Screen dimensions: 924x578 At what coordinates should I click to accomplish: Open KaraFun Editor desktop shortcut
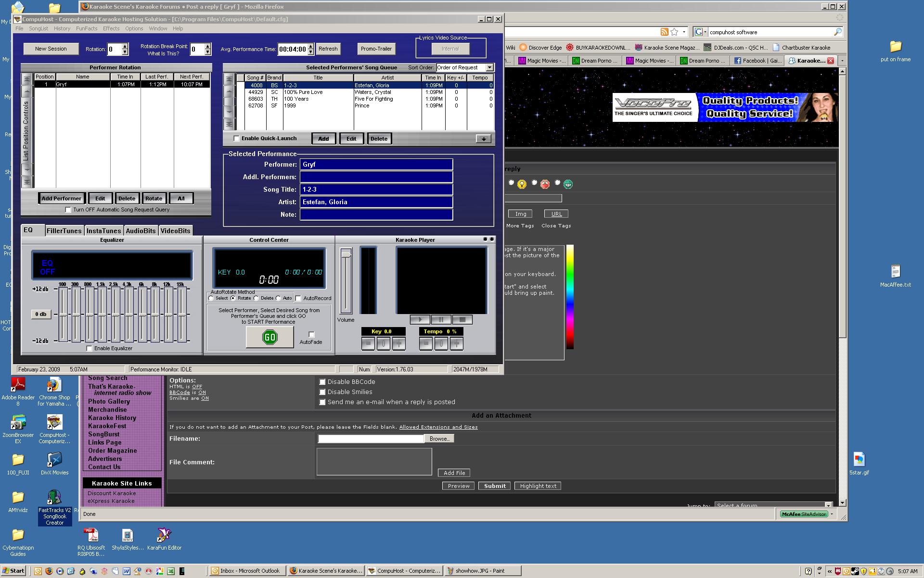pyautogui.click(x=165, y=536)
